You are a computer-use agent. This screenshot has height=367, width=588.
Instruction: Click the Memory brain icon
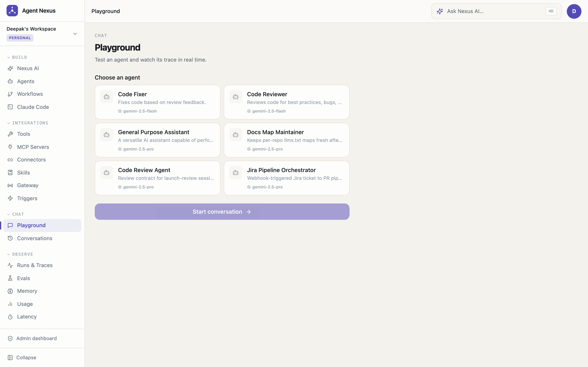(10, 291)
